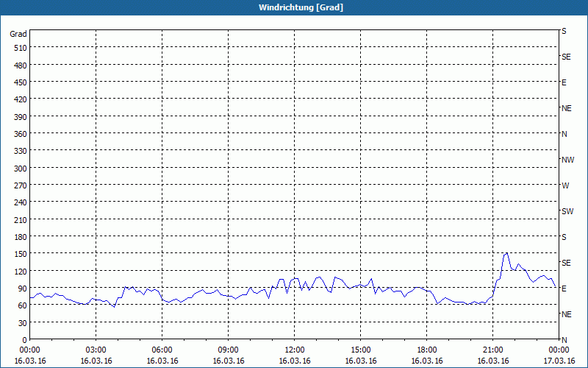Viewport: 588px width, 368px height.
Task: Click the 510 y-axis value
Action: tap(21, 48)
